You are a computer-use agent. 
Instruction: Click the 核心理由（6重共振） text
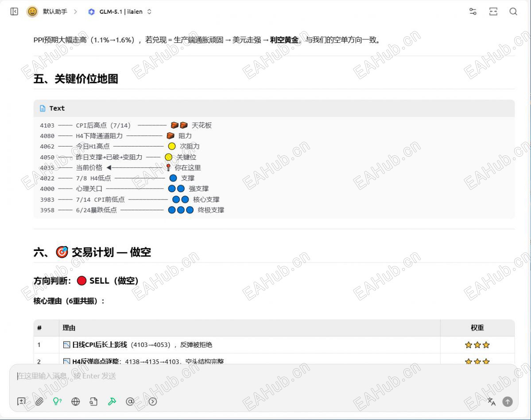69,301
